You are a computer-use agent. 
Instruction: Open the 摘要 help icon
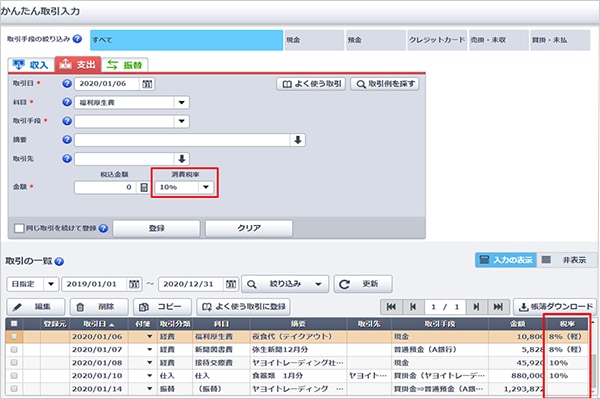(x=67, y=140)
